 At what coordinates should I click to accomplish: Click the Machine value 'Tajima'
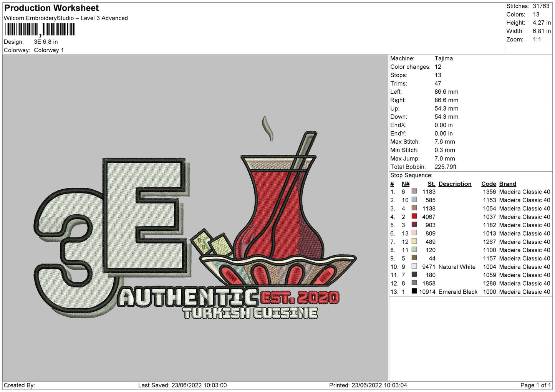[444, 58]
